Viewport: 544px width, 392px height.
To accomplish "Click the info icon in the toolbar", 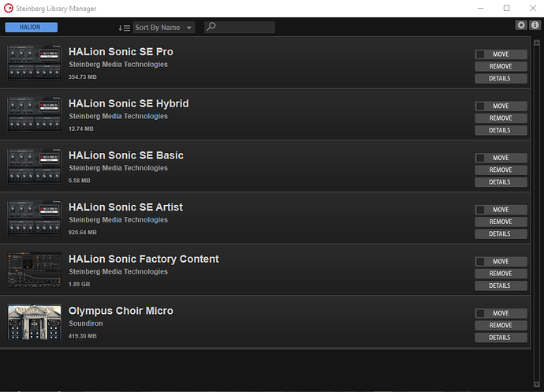I will point(534,25).
